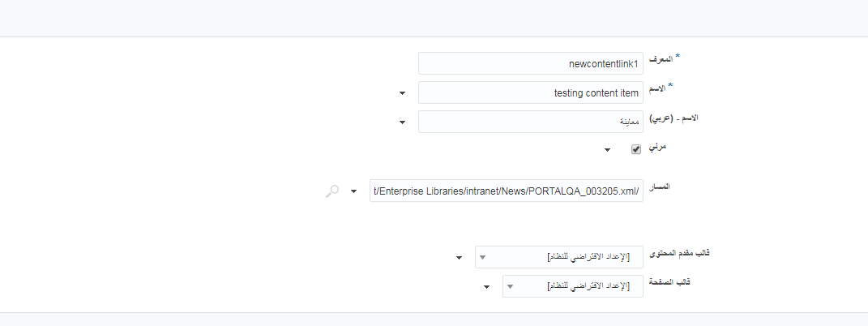Focus the المعرف field containing newcontentlink1
This screenshot has width=868, height=326.
(x=531, y=63)
